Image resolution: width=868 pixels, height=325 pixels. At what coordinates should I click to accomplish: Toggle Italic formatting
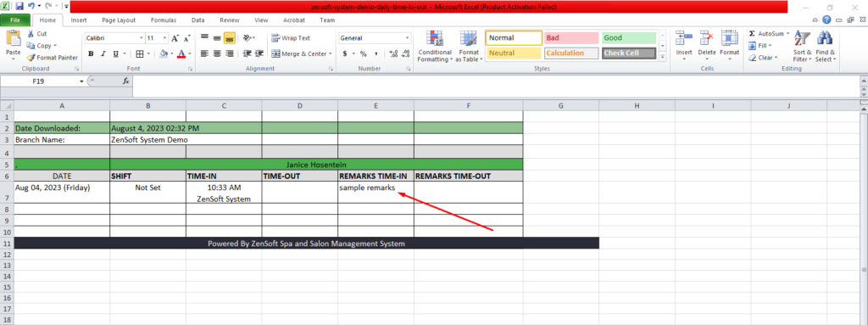[103, 53]
